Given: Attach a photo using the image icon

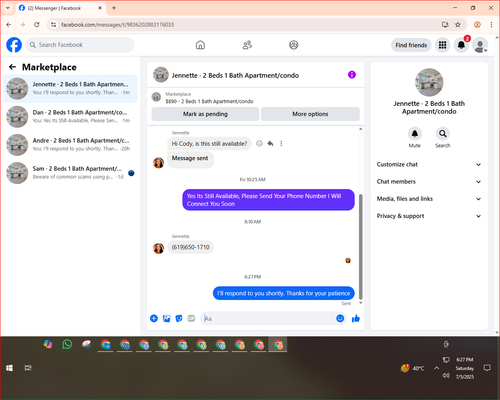Looking at the screenshot, I should (x=166, y=318).
